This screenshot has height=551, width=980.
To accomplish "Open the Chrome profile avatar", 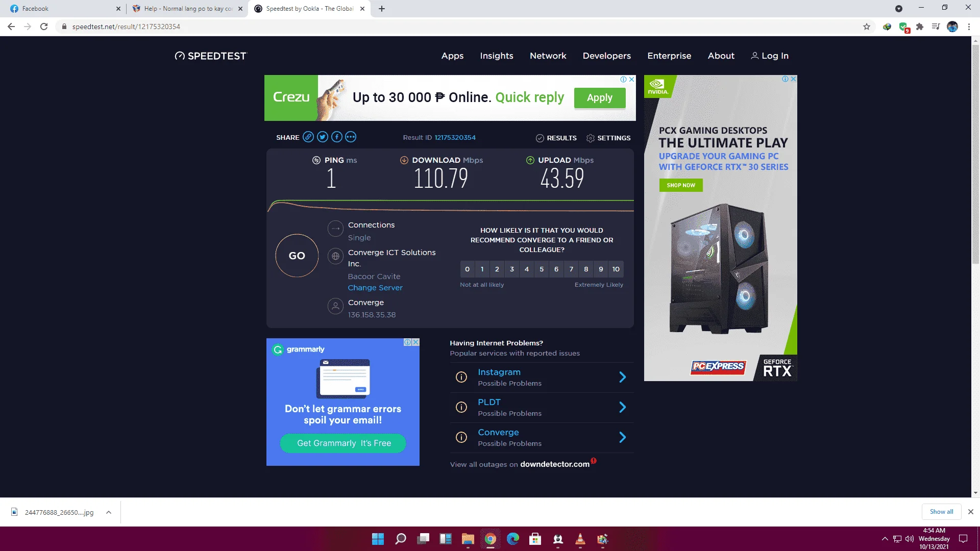I will 952,27.
